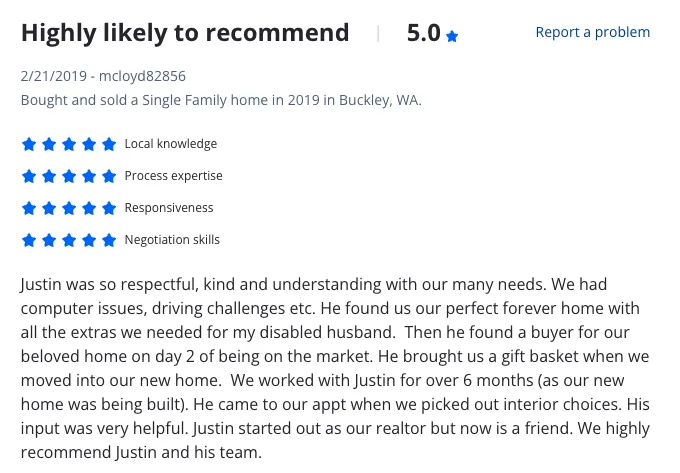Click second star of Responsiveness rating
This screenshot has height=473, width=680.
(x=49, y=208)
